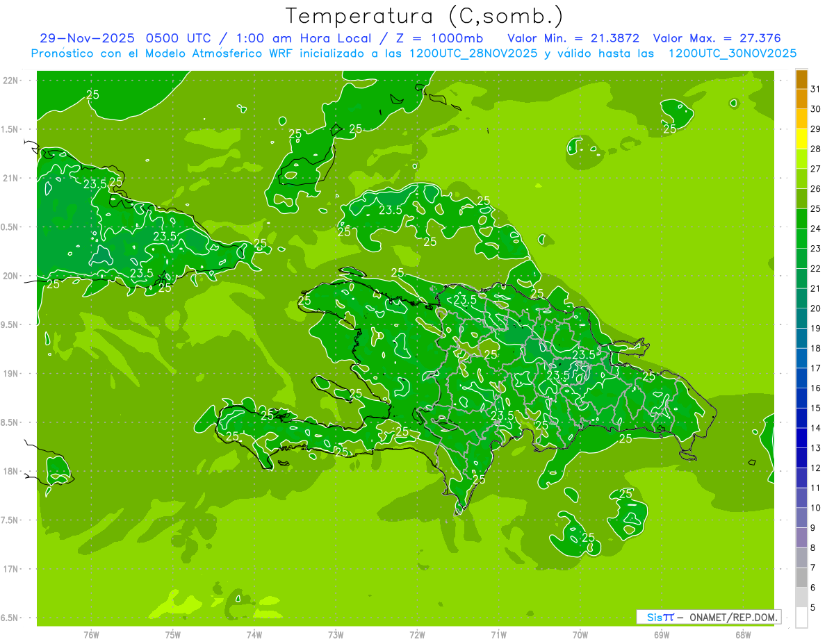
Task: Click the 19N latitude axis label
Action: click(11, 373)
